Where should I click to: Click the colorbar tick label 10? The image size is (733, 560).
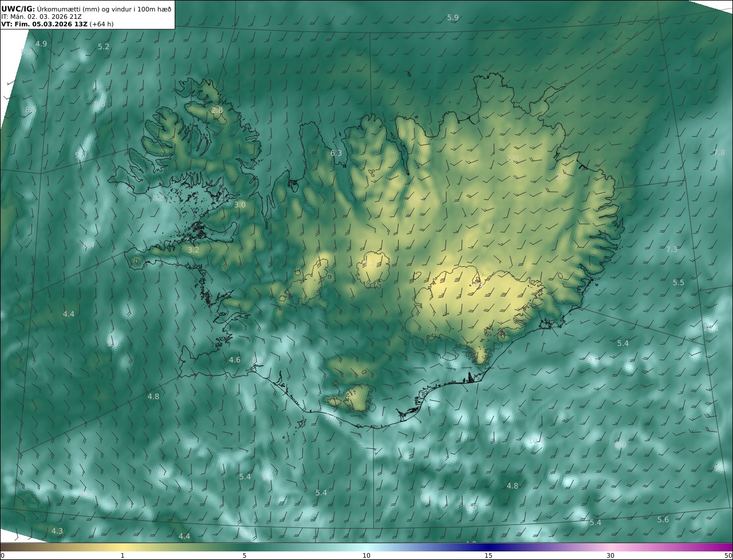click(x=366, y=555)
